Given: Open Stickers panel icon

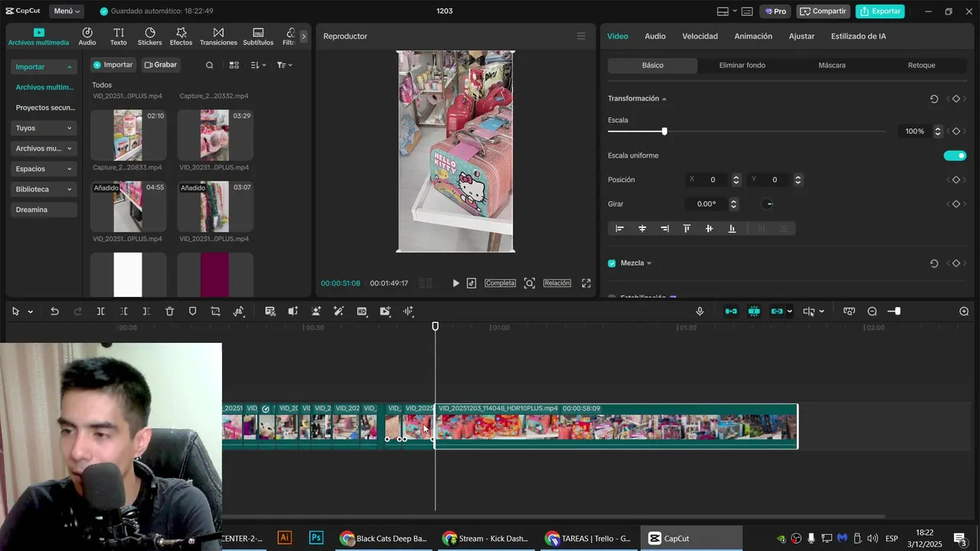Looking at the screenshot, I should (x=150, y=37).
